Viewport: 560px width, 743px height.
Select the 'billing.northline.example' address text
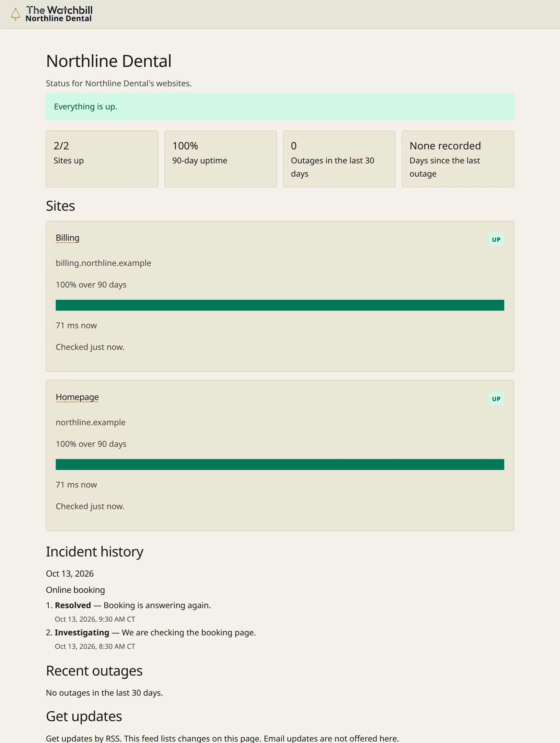click(103, 263)
